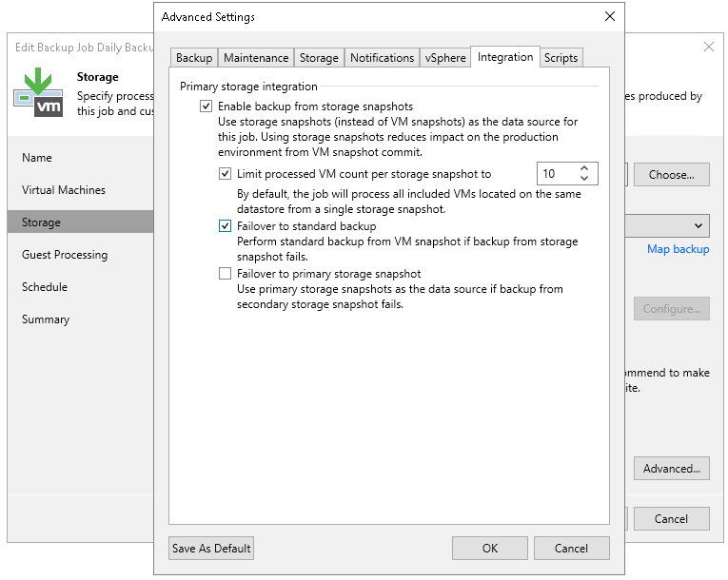Go to the Notifications tab
The width and height of the screenshot is (728, 580).
(383, 58)
